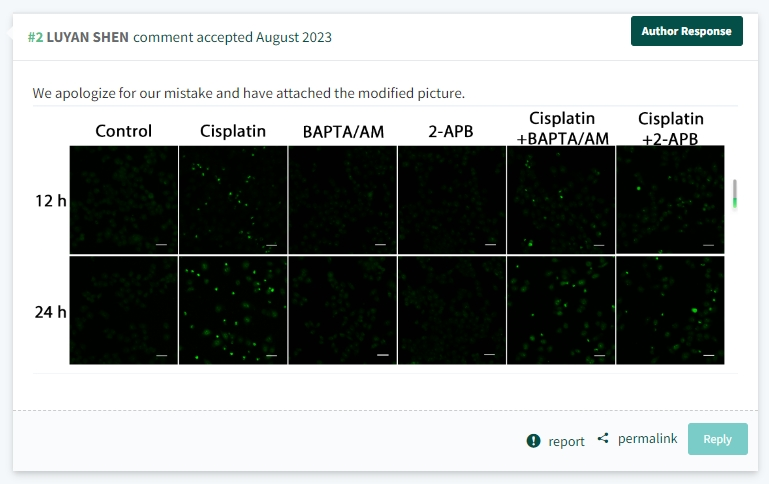
Task: Click the Control 24 h image panel
Action: (124, 310)
